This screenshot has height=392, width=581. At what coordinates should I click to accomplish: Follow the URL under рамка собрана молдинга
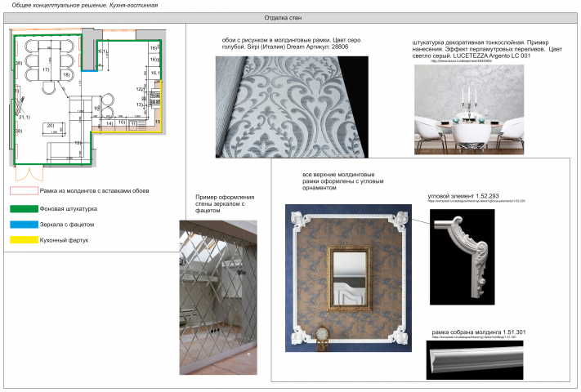[x=474, y=337]
